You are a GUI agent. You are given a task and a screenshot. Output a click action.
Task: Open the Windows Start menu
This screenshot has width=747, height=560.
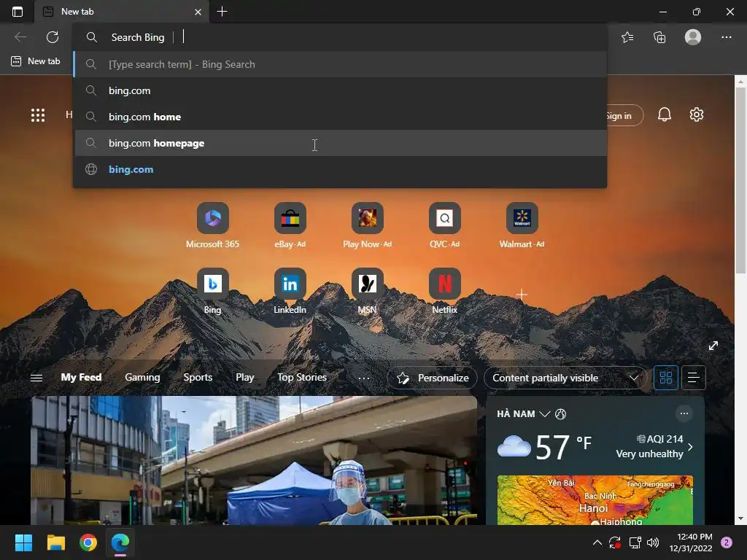[x=23, y=542]
